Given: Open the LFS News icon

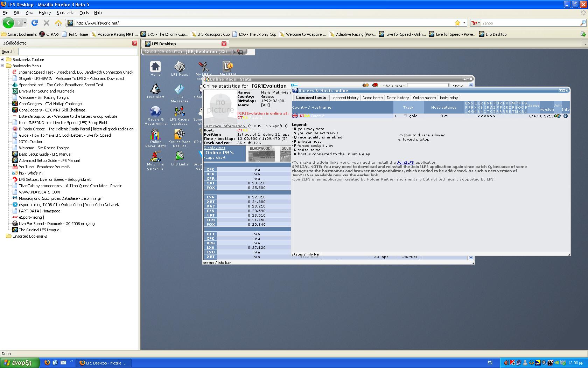Looking at the screenshot, I should pos(180,67).
